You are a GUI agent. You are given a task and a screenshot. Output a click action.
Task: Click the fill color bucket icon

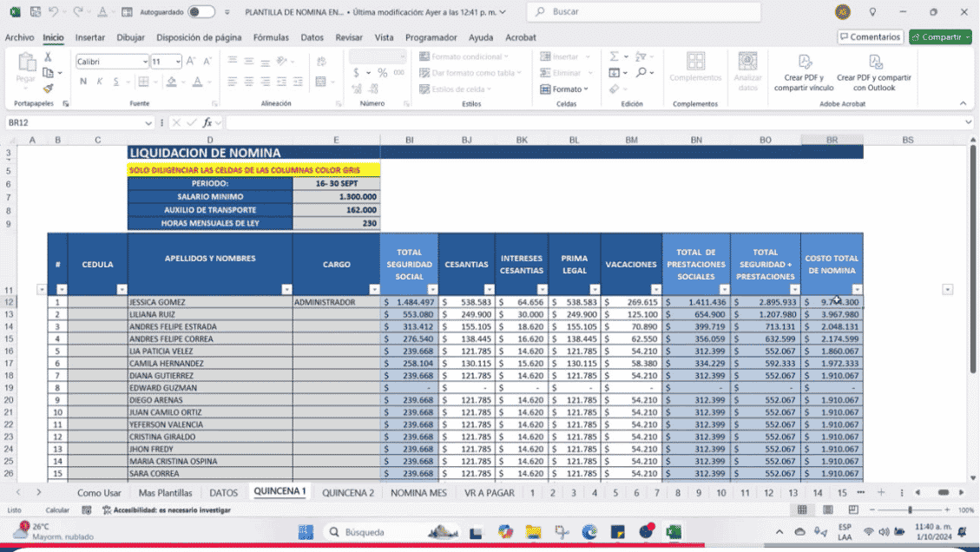tap(171, 82)
